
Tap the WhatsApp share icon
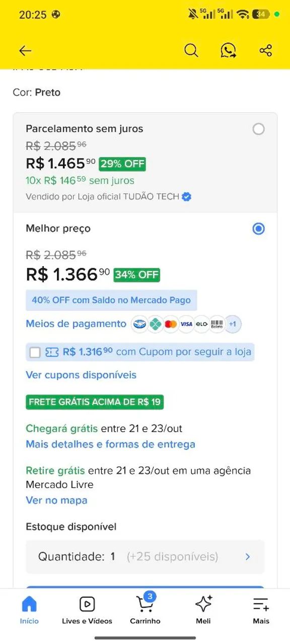click(x=229, y=50)
